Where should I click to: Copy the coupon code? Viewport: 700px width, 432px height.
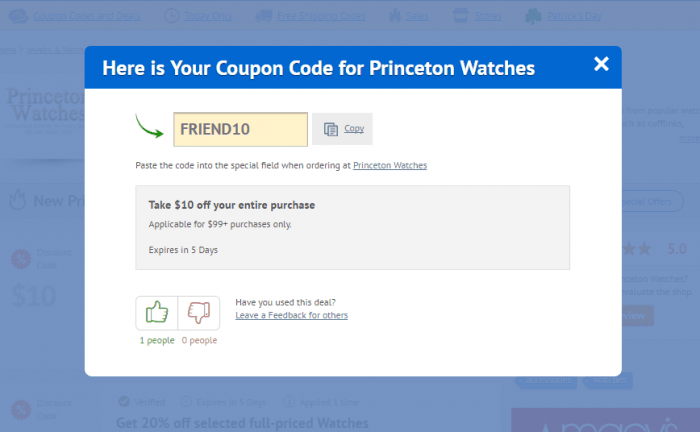tap(342, 129)
